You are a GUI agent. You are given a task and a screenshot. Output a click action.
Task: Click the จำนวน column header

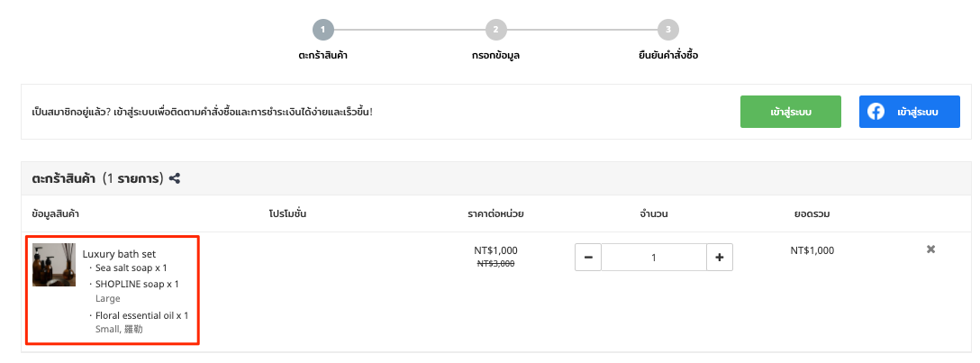point(654,214)
